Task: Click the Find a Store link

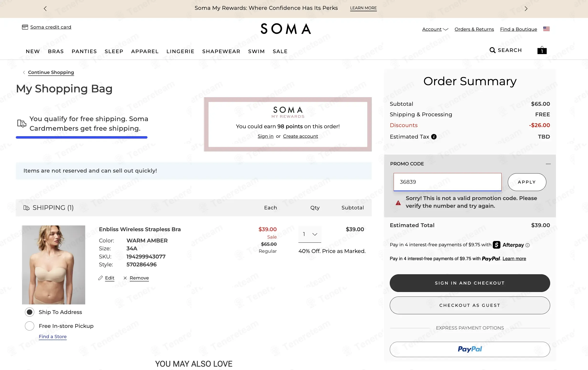Action: tap(52, 336)
